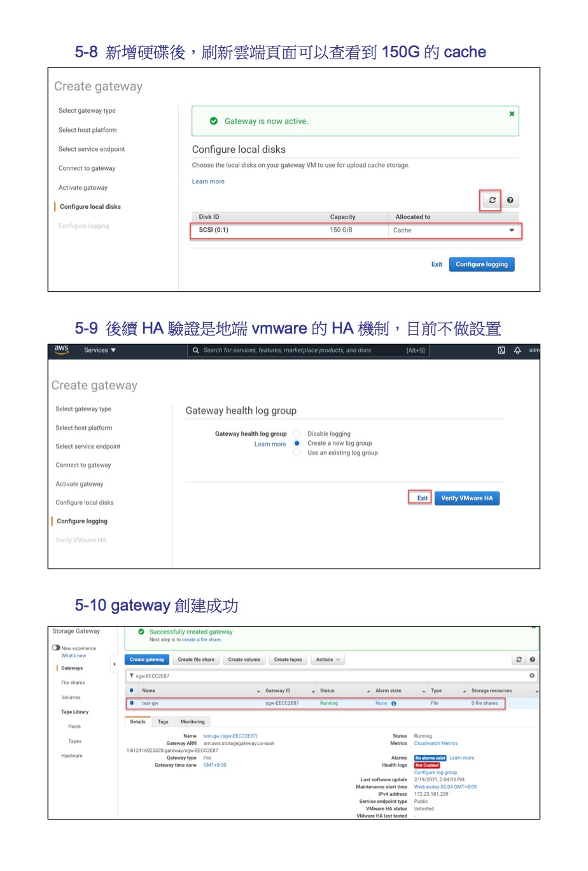Refresh the Storage Gateway list
This screenshot has height=871, width=588.
point(519,660)
